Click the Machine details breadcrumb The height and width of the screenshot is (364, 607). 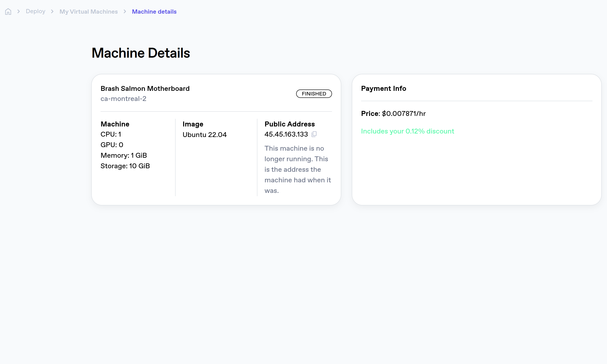pyautogui.click(x=154, y=11)
